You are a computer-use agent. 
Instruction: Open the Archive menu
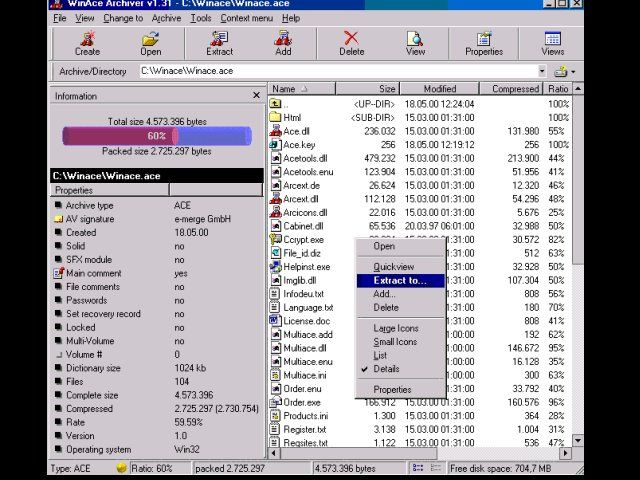[166, 18]
